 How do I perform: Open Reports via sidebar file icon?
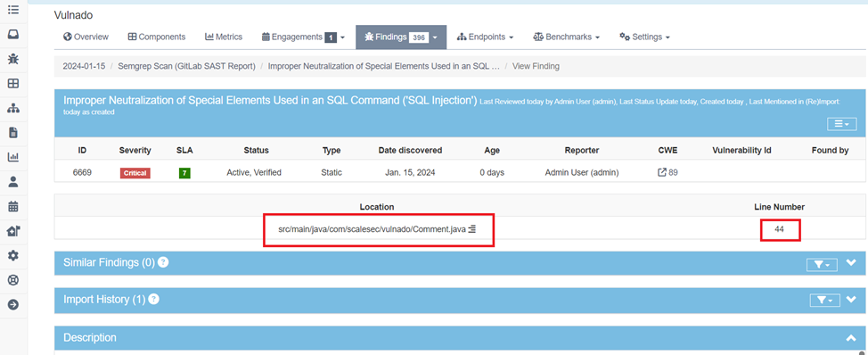13,132
